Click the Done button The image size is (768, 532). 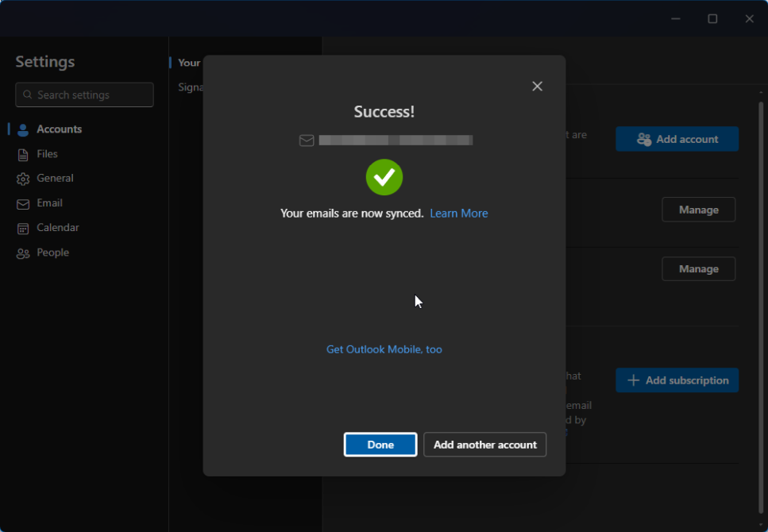tap(380, 445)
